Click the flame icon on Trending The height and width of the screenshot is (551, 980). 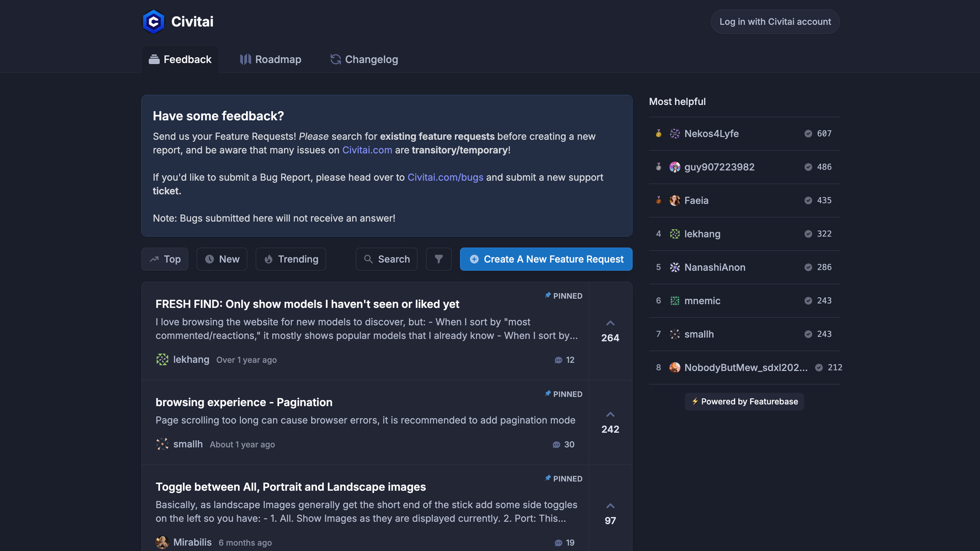[269, 259]
